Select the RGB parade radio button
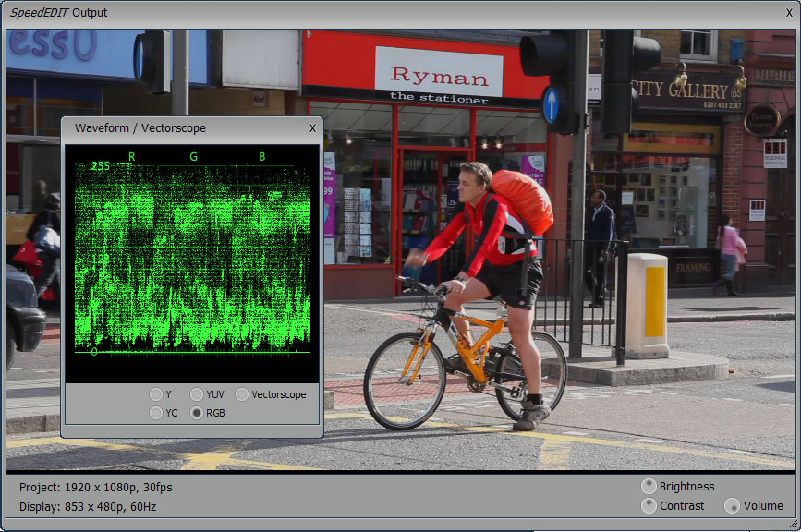This screenshot has height=532, width=801. click(197, 413)
